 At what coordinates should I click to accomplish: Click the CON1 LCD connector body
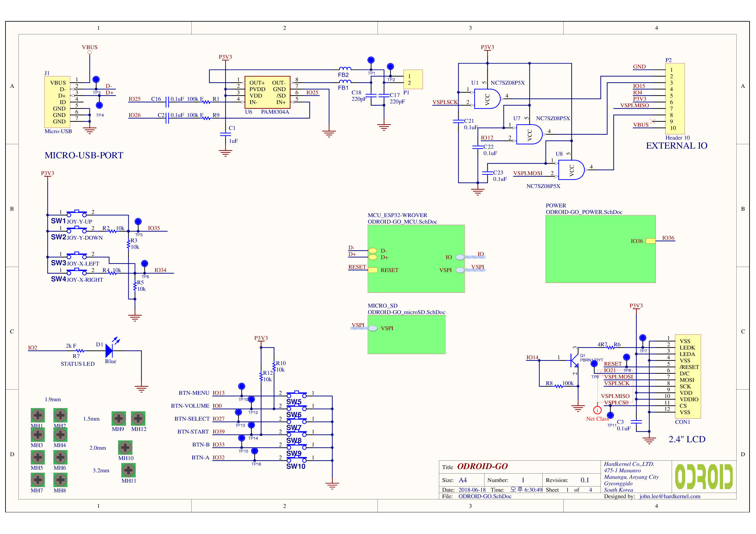[687, 376]
